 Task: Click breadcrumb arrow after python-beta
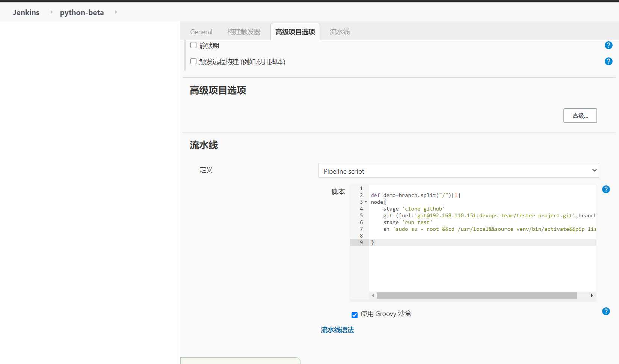(116, 12)
